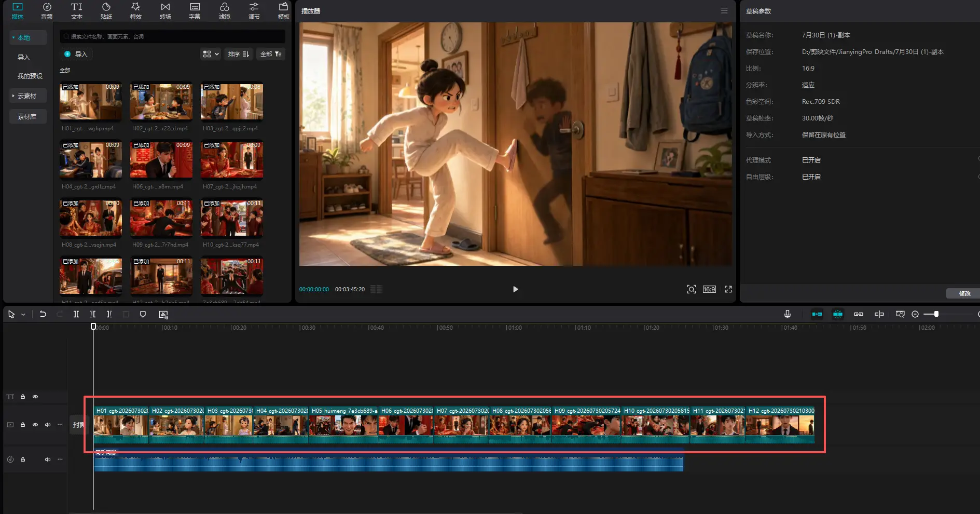This screenshot has height=514, width=980.
Task: Expand the 云素材 sidebar section
Action: tap(28, 96)
